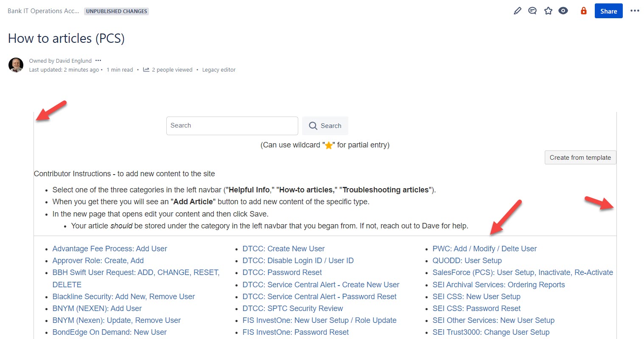This screenshot has height=339, width=644.
Task: Open FIS InvestOne: Password Reset article
Action: pos(296,332)
